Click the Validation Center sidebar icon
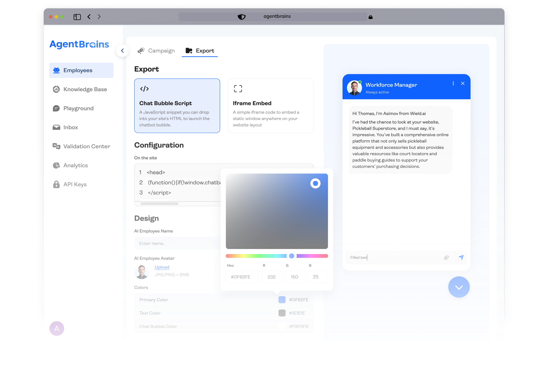This screenshot has height=392, width=545. coord(56,146)
